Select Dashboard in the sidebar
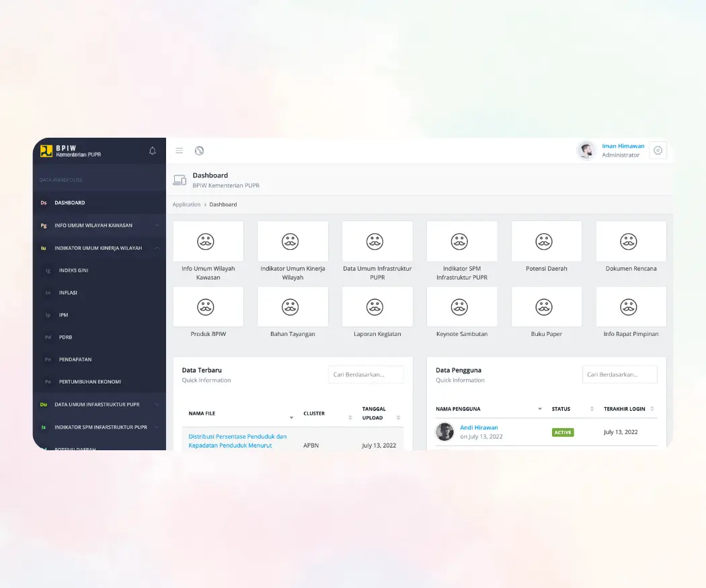The height and width of the screenshot is (588, 706). point(70,202)
